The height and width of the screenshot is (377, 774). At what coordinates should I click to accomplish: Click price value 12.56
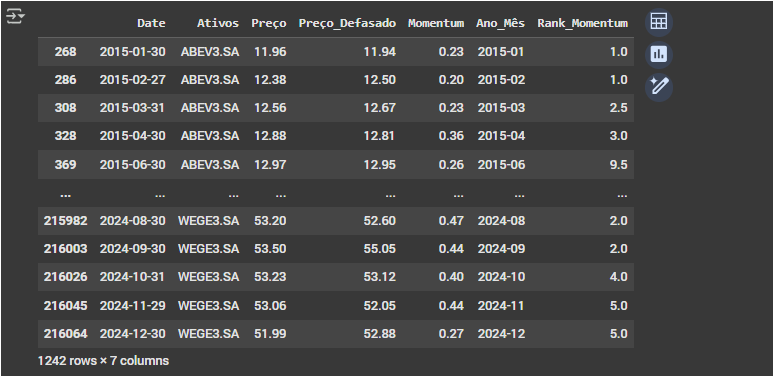[x=270, y=108]
